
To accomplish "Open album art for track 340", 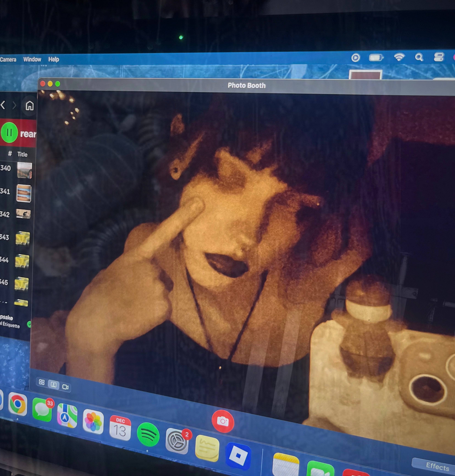I will click(24, 171).
